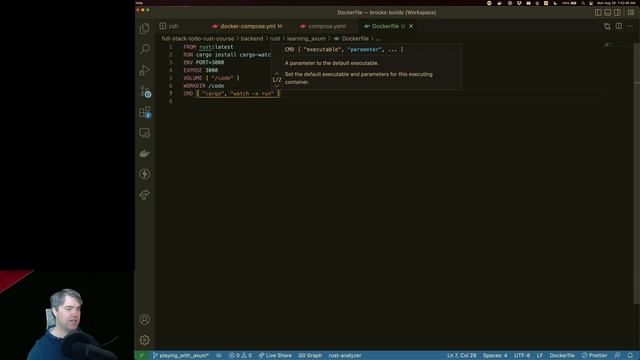Image resolution: width=640 pixels, height=360 pixels.
Task: Click ENV PORT=3000 line
Action: click(204, 62)
